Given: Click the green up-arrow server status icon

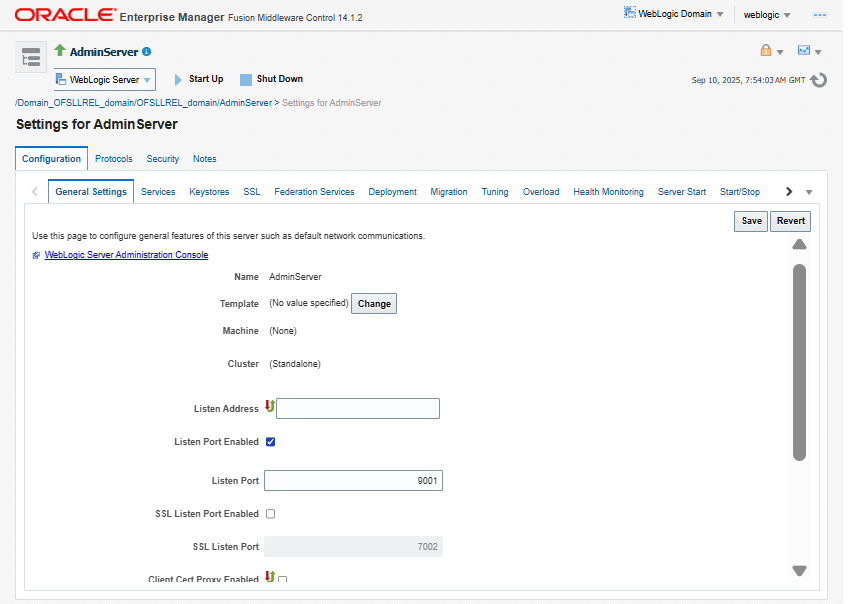Looking at the screenshot, I should (60, 50).
